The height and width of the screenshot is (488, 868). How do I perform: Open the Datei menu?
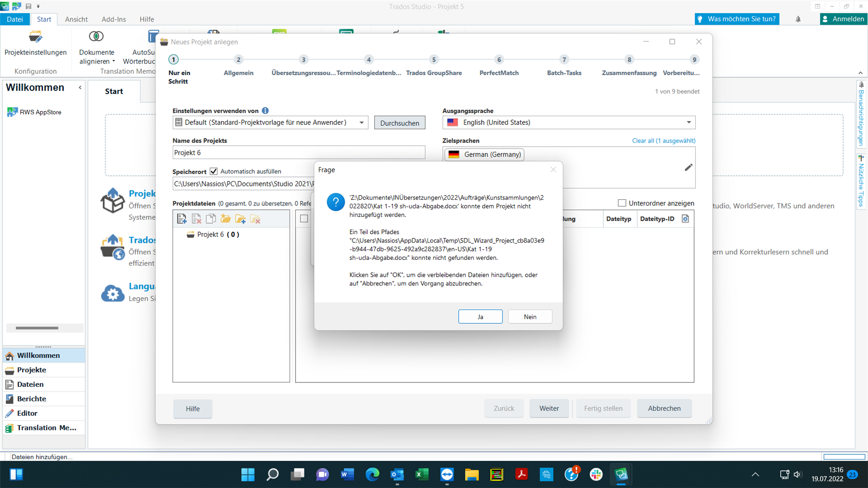(x=15, y=19)
